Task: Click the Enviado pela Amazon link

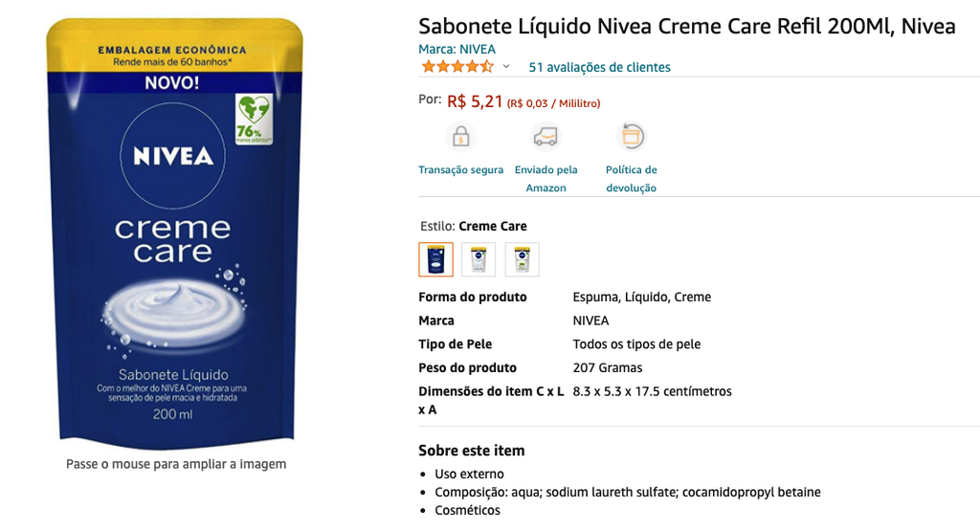Action: point(546,179)
